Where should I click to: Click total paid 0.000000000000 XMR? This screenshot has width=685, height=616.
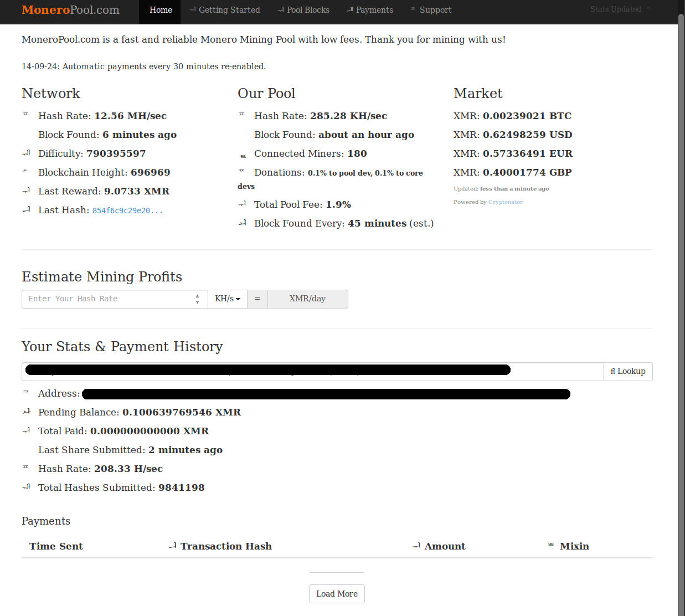point(150,431)
